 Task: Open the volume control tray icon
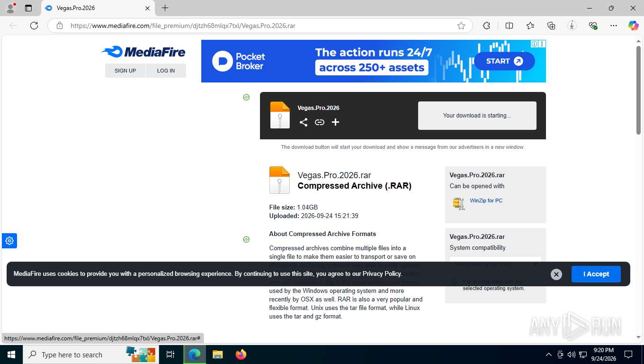(572, 355)
